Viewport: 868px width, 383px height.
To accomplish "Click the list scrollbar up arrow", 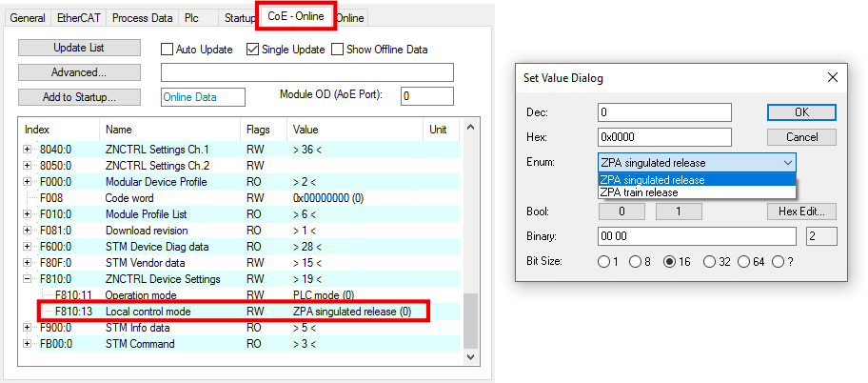I will click(470, 127).
